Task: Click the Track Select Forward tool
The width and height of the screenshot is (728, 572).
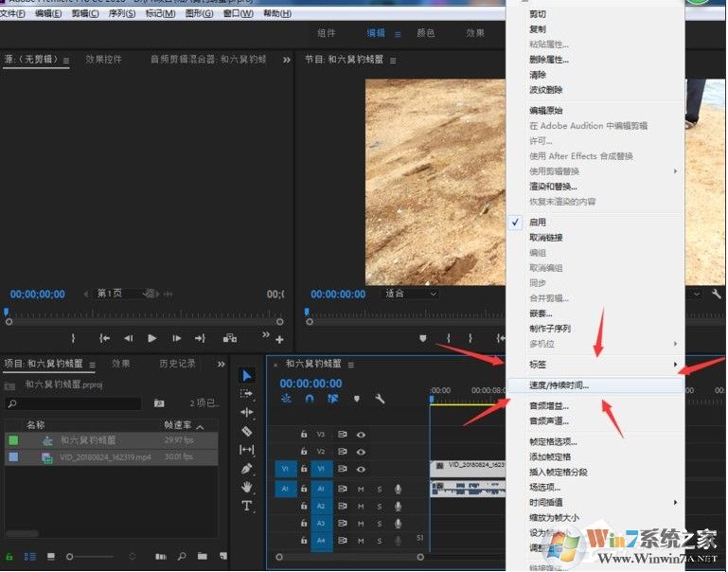Action: click(x=247, y=394)
